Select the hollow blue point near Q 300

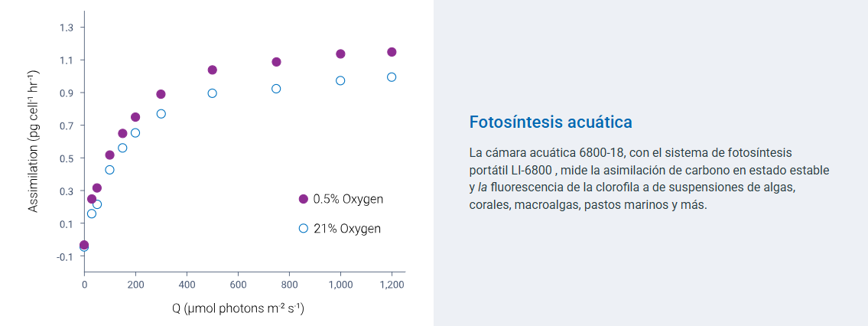click(x=161, y=114)
